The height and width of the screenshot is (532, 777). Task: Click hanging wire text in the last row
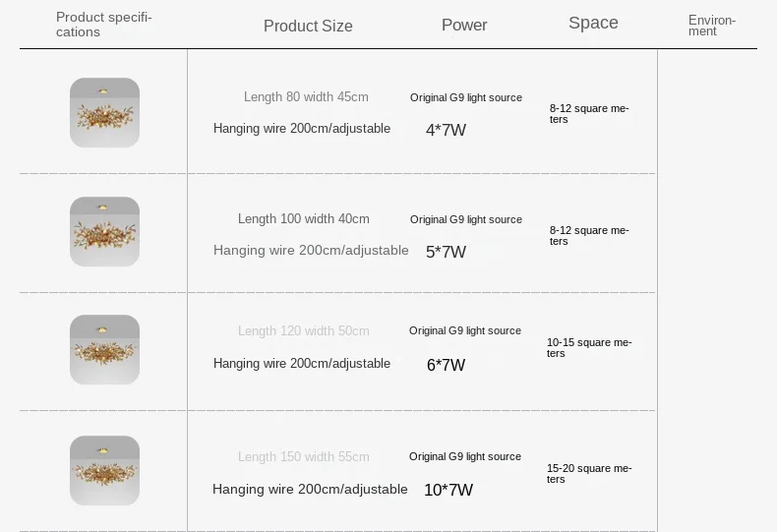click(310, 489)
